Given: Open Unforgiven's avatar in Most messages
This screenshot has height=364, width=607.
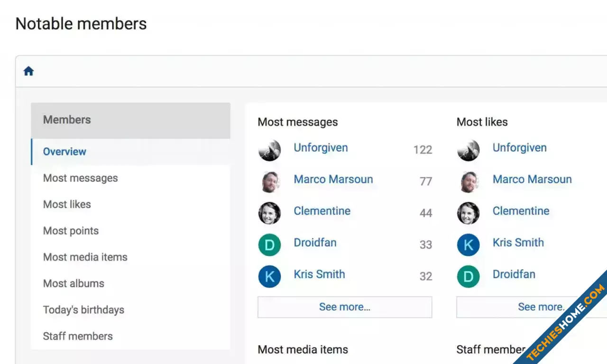Looking at the screenshot, I should (x=269, y=150).
